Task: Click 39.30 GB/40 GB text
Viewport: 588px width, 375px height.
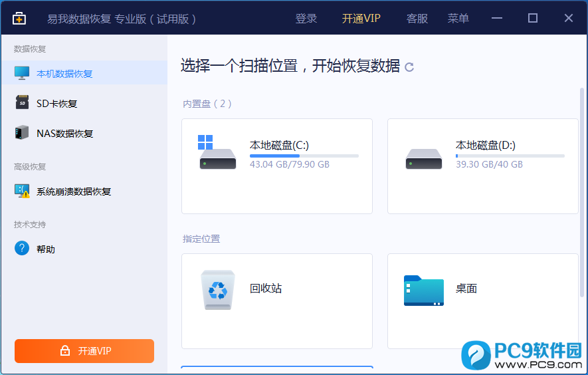Action: tap(489, 164)
